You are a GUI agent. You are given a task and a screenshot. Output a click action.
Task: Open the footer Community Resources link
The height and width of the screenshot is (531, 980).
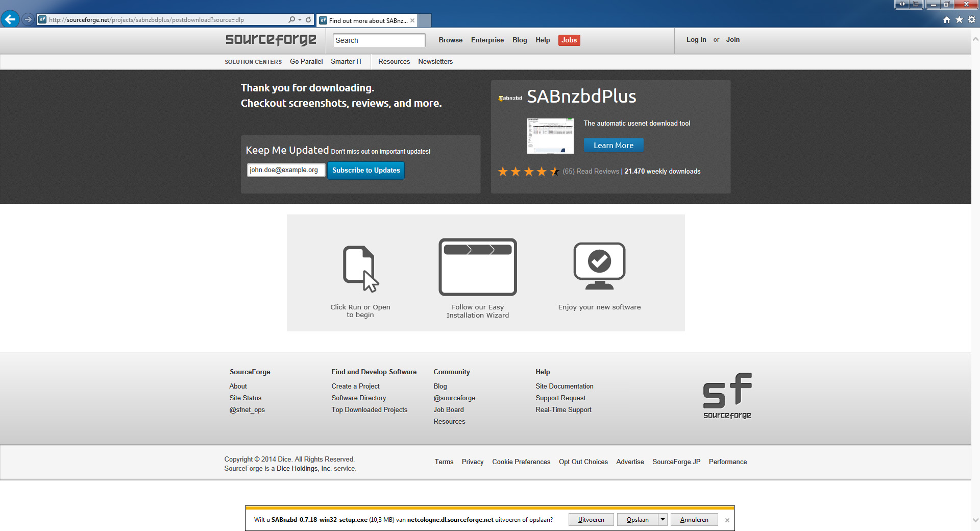point(449,421)
